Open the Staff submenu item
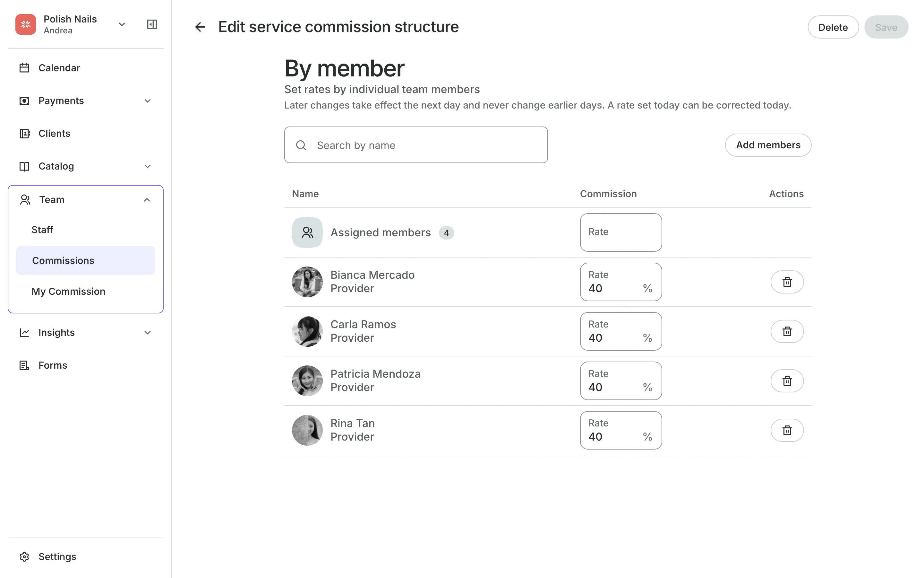This screenshot has width=924, height=578. (x=86, y=230)
